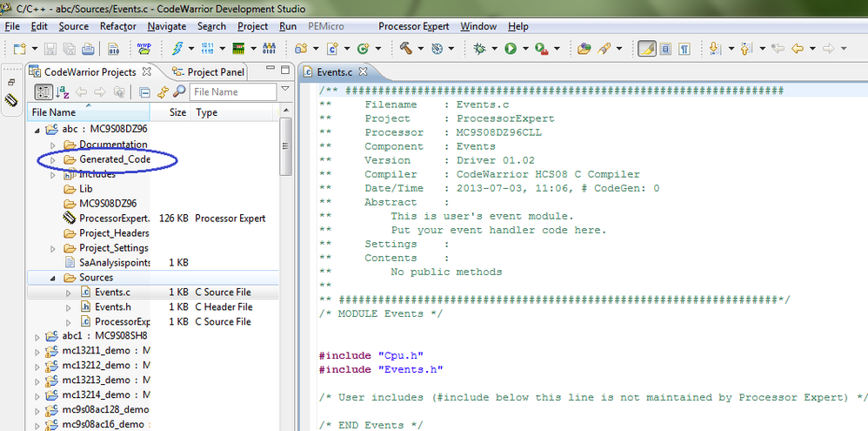Click the Debug bug icon
The height and width of the screenshot is (431, 868).
(x=479, y=49)
